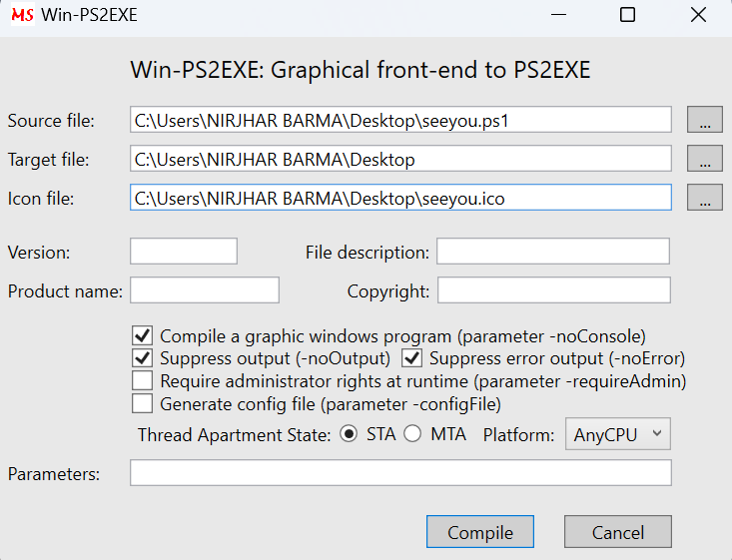Disable Suppress error output option
This screenshot has width=732, height=560.
pos(411,357)
